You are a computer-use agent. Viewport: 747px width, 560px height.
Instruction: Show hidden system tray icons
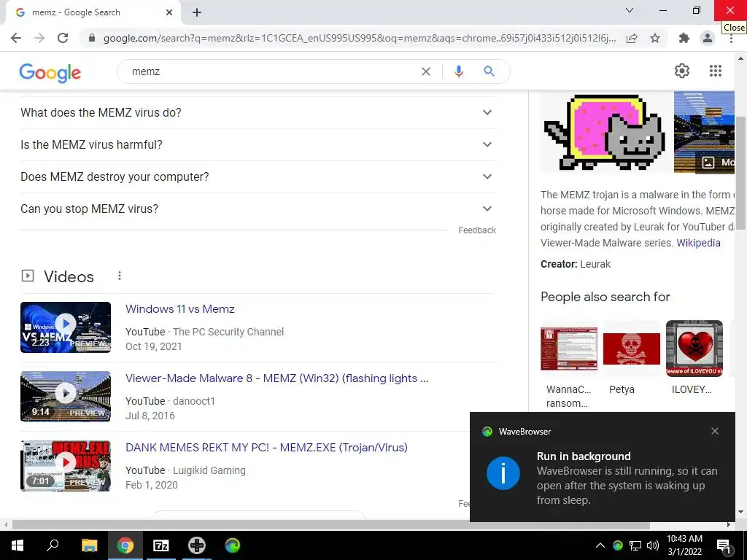click(x=600, y=545)
